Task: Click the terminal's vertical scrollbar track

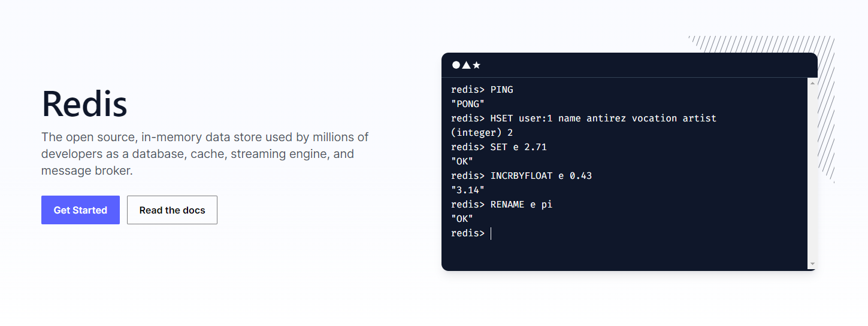Action: (x=812, y=173)
